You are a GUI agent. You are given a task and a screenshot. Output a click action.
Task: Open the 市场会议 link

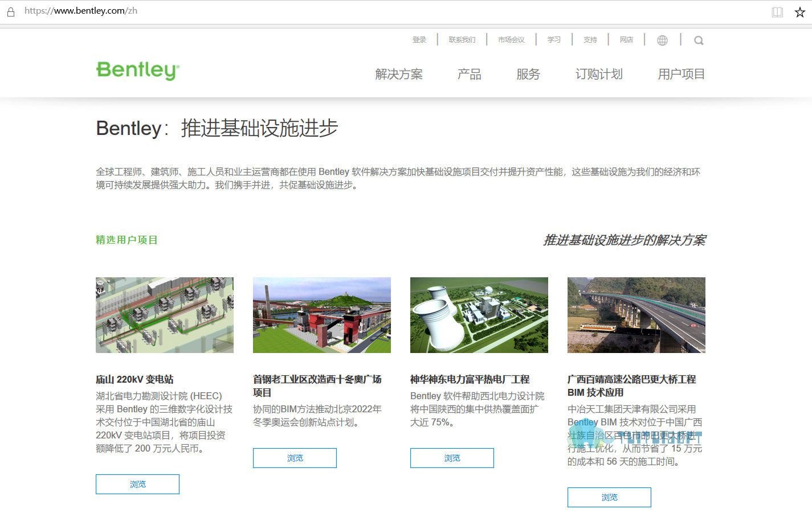coord(511,40)
